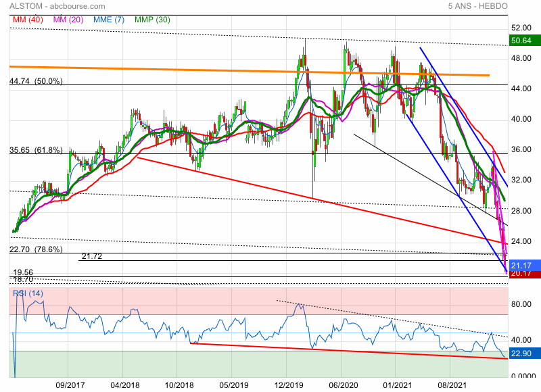This screenshot has width=541, height=392.
Task: Click the 21.72 support level label
Action: 92,256
